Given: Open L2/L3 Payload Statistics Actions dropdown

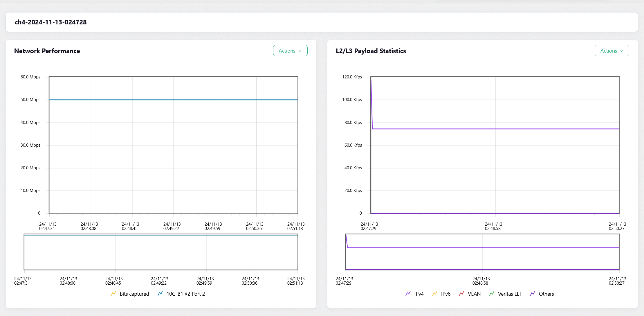Looking at the screenshot, I should pyautogui.click(x=611, y=51).
